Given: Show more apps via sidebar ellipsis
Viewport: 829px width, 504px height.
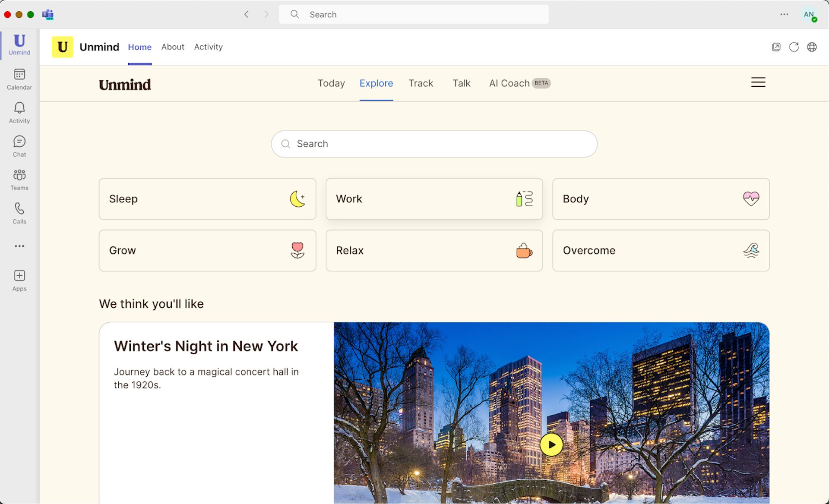Looking at the screenshot, I should [19, 246].
